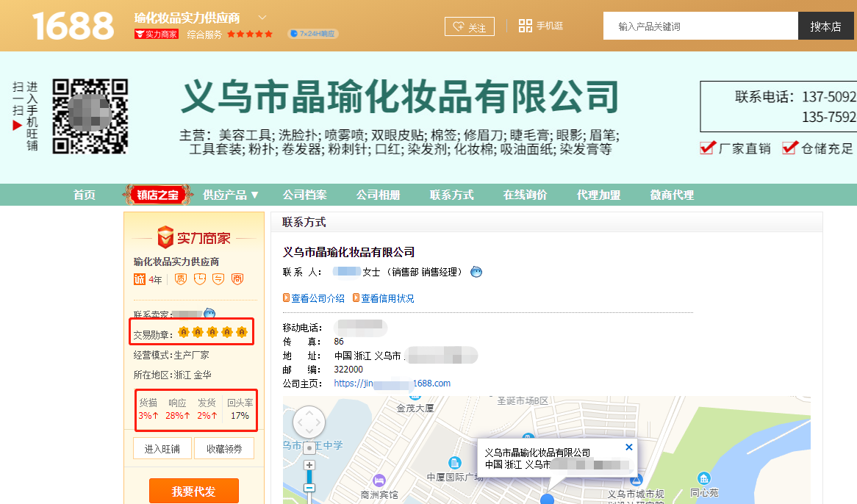Open the 代理加盟 navigation tab
Screen dimensions: 857x504
coord(598,195)
